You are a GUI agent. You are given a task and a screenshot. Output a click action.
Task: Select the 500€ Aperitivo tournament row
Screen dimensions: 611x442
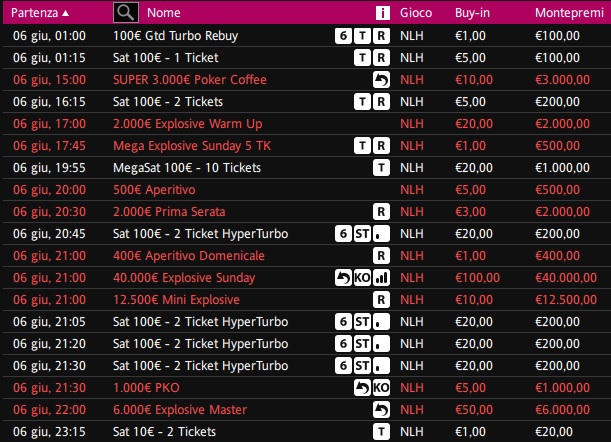pos(306,189)
